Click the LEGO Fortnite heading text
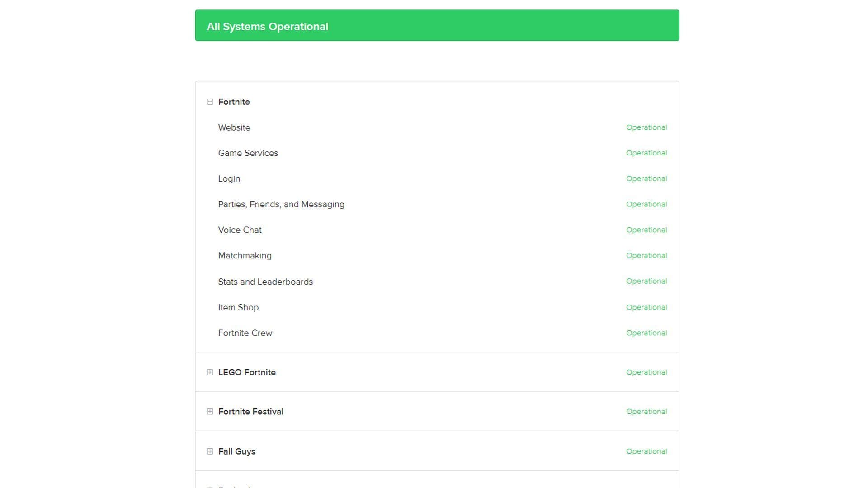This screenshot has width=868, height=488. pos(246,372)
